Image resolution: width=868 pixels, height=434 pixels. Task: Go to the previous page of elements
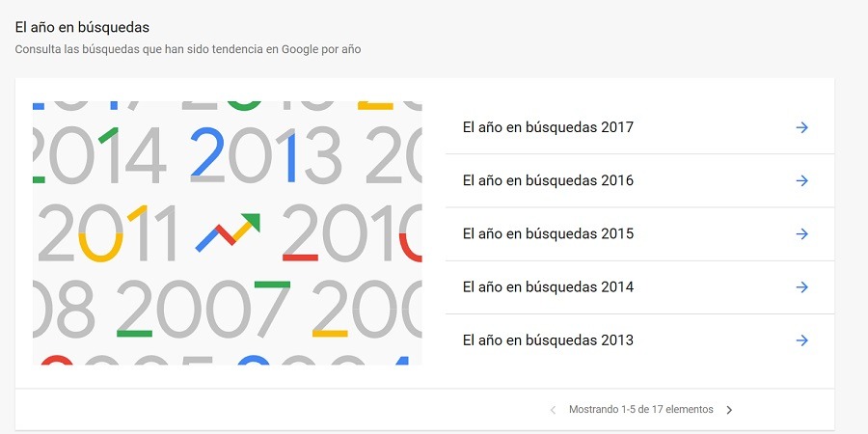[x=553, y=410]
